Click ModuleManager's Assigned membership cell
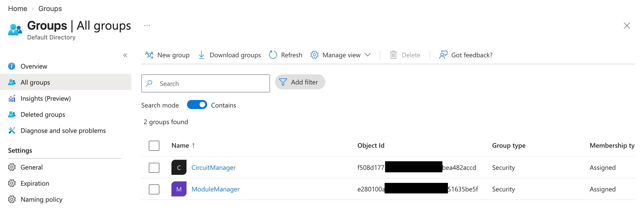This screenshot has height=211, width=644. click(x=603, y=189)
